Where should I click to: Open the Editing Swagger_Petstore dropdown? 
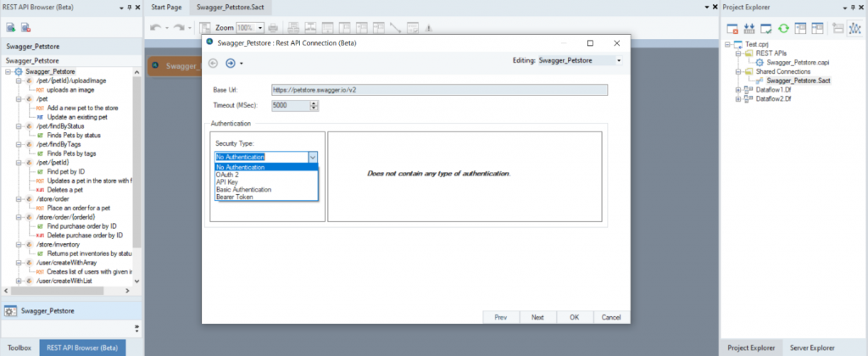click(619, 61)
